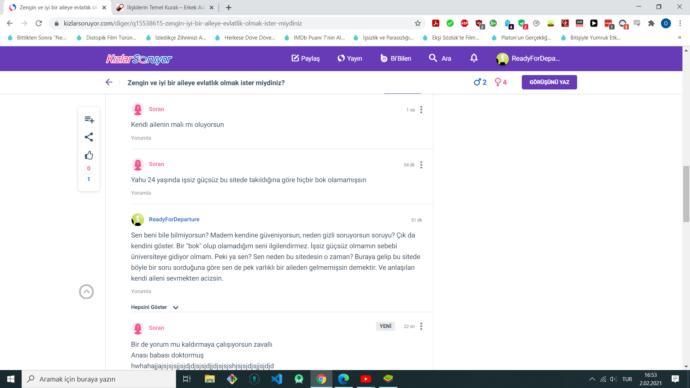Viewport: 690px width, 388px height.
Task: Open File Explorer from taskbar
Action: pyautogui.click(x=209, y=379)
